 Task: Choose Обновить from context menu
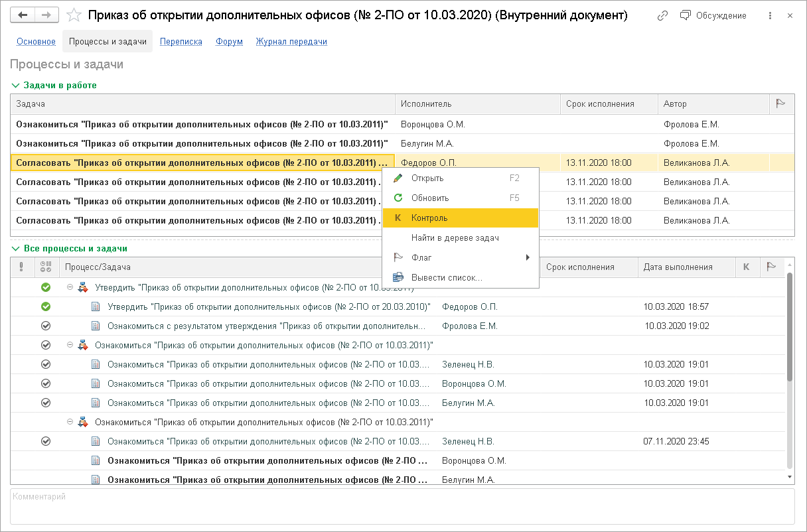click(x=461, y=198)
